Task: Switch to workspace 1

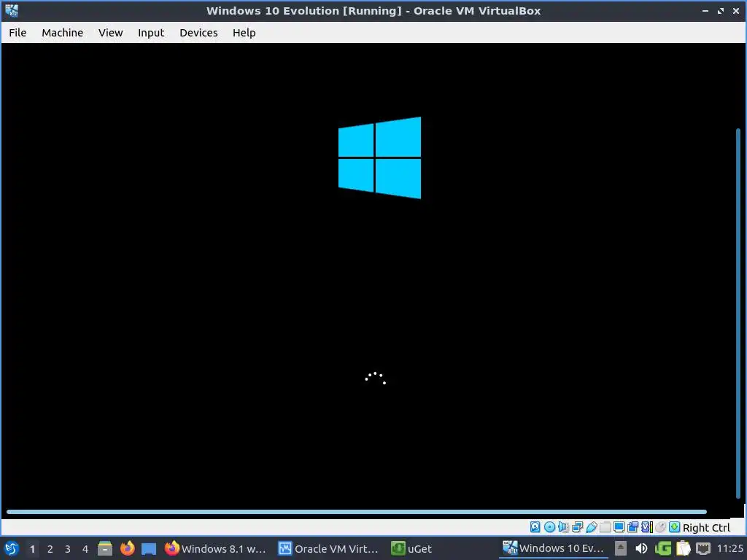Action: [32, 549]
